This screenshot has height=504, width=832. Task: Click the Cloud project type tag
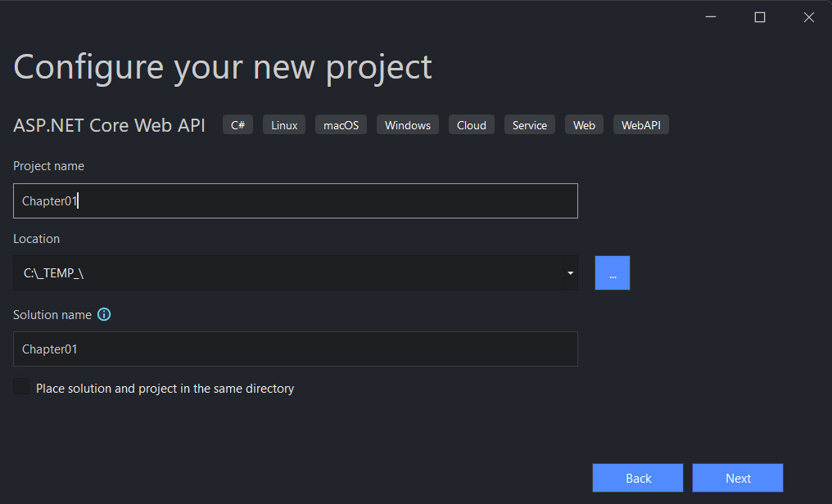(472, 125)
